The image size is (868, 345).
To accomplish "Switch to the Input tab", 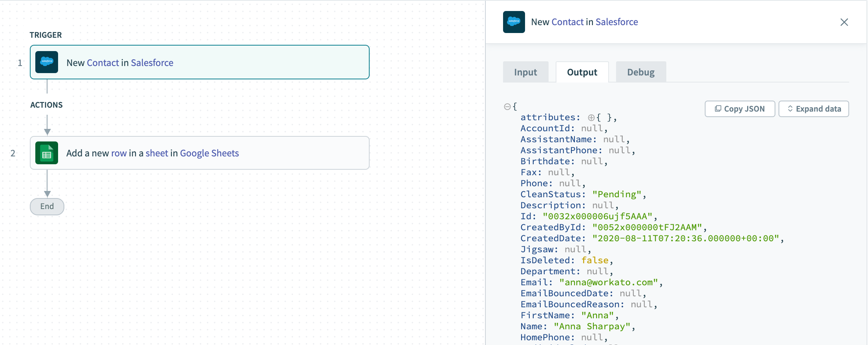I will [525, 72].
